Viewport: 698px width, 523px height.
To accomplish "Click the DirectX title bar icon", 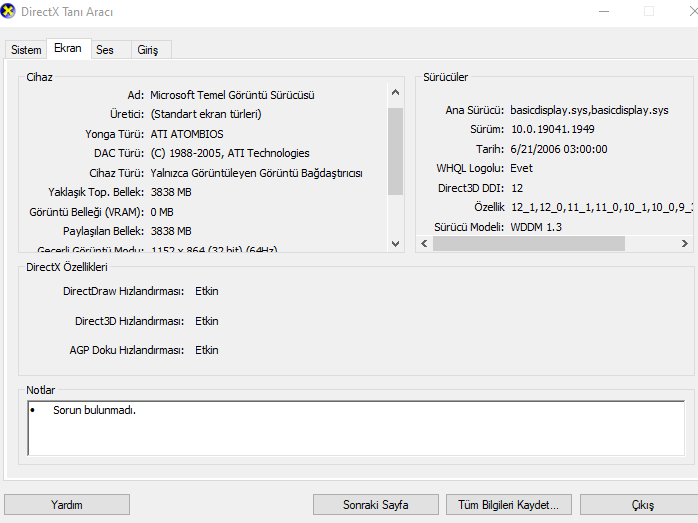I will [8, 11].
